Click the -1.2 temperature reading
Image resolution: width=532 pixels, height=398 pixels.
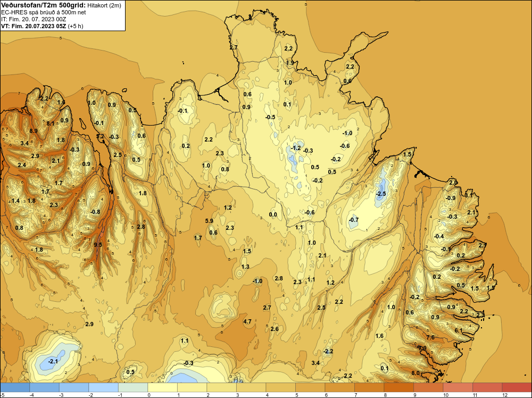click(295, 148)
